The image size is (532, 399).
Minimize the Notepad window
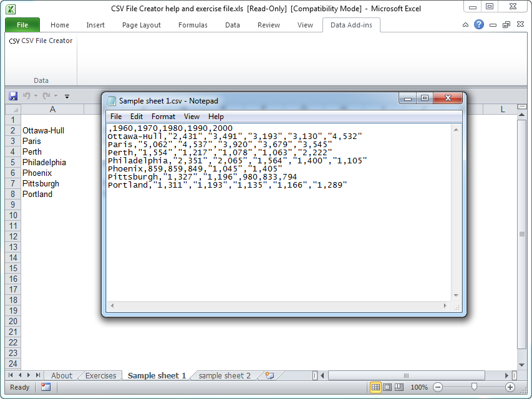(408, 99)
